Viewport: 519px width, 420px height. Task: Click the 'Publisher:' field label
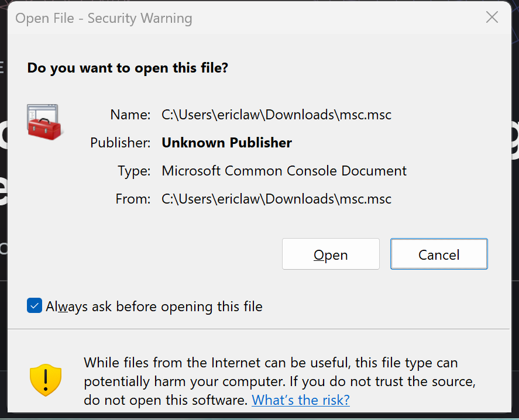pos(121,143)
